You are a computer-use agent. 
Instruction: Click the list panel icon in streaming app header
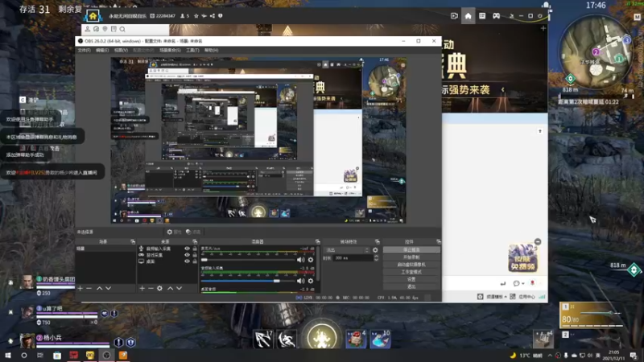click(482, 16)
